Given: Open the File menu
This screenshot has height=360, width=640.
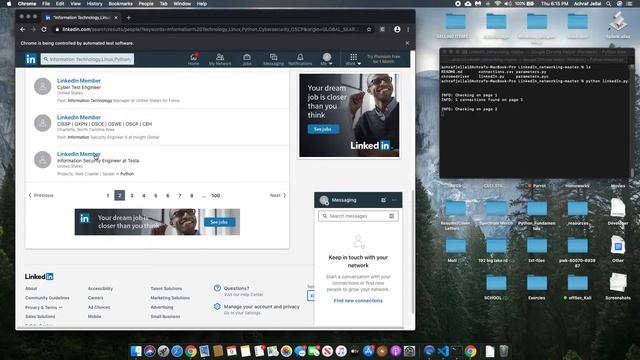Looking at the screenshot, I should [x=46, y=4].
